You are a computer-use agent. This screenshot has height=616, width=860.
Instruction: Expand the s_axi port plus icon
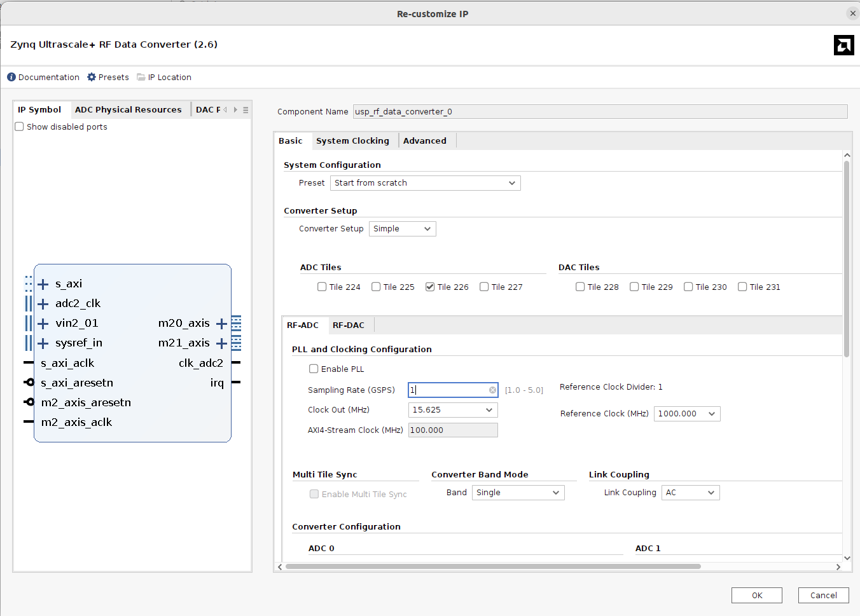43,284
